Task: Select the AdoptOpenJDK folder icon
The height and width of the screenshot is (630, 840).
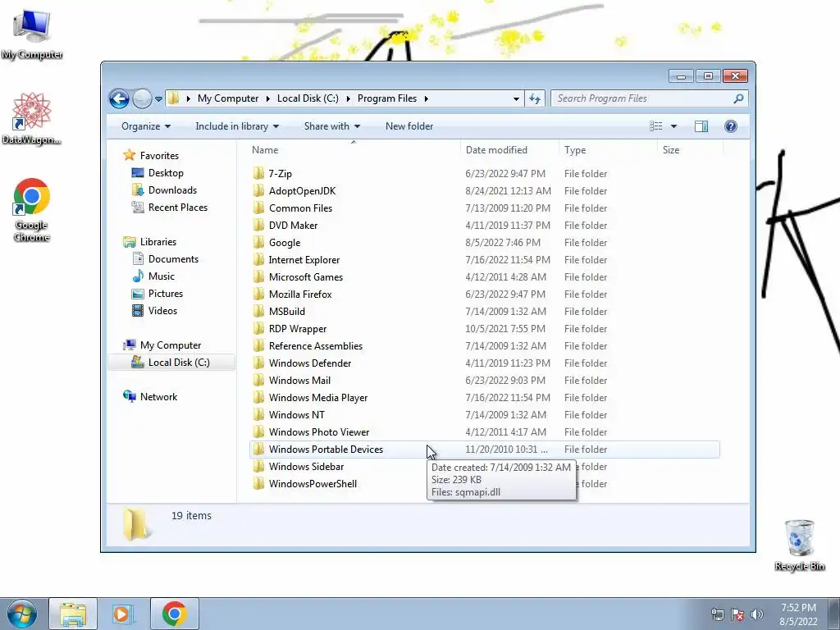Action: (258, 190)
